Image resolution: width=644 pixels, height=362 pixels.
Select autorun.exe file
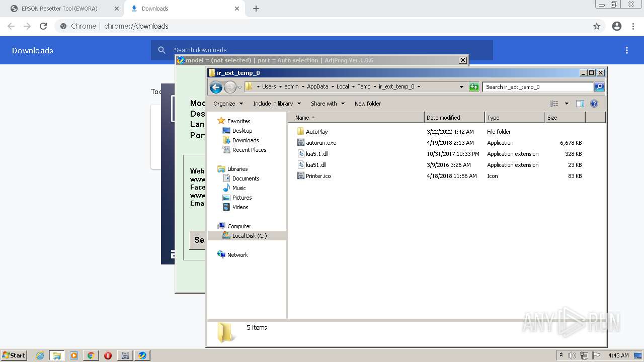point(320,143)
